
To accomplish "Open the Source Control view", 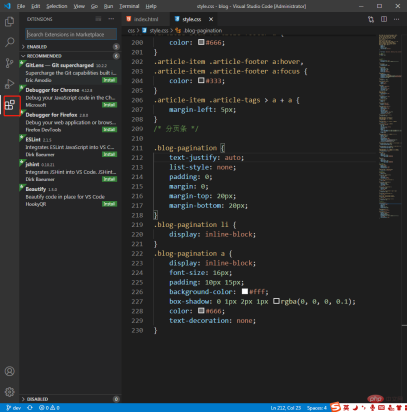I will [10, 63].
